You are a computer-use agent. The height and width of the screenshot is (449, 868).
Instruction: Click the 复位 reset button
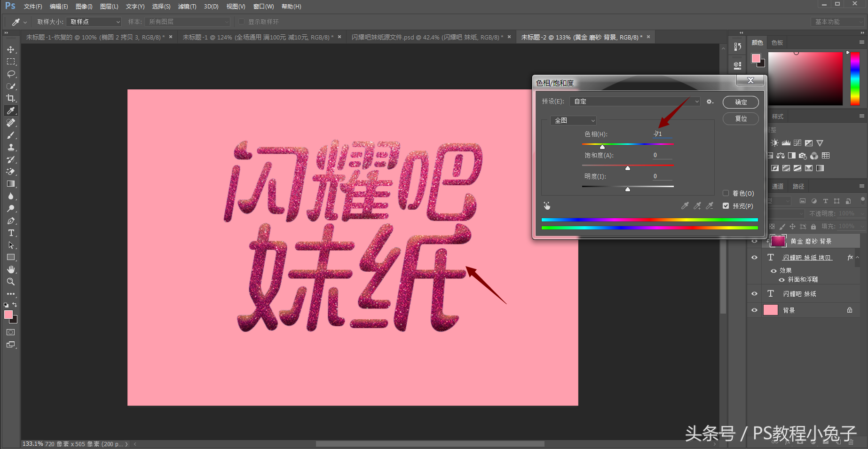(x=740, y=118)
